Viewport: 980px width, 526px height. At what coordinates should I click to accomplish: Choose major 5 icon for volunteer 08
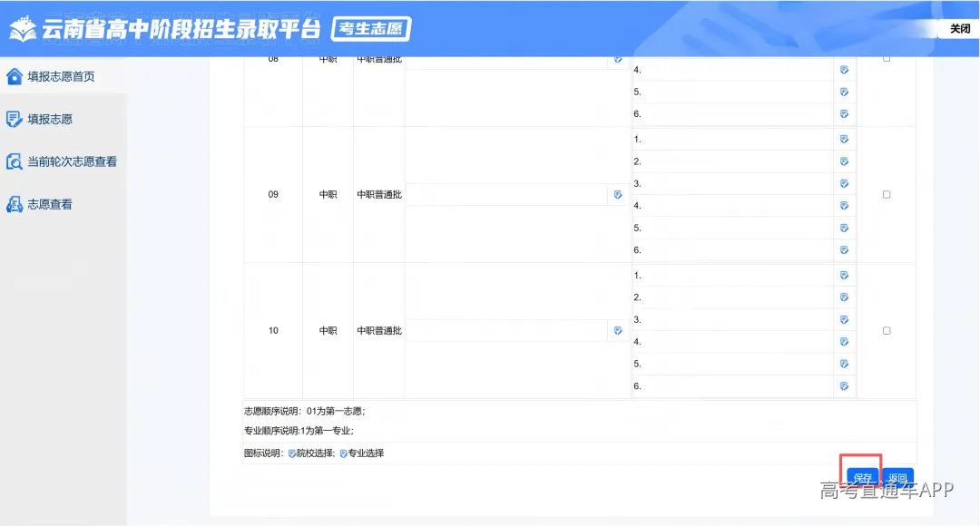[x=844, y=92]
